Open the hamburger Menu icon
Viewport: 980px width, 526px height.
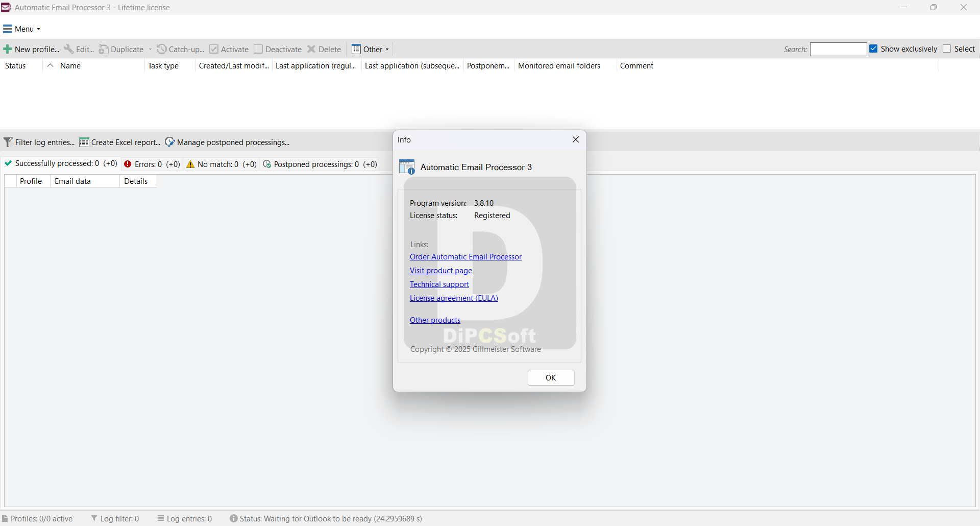point(8,29)
